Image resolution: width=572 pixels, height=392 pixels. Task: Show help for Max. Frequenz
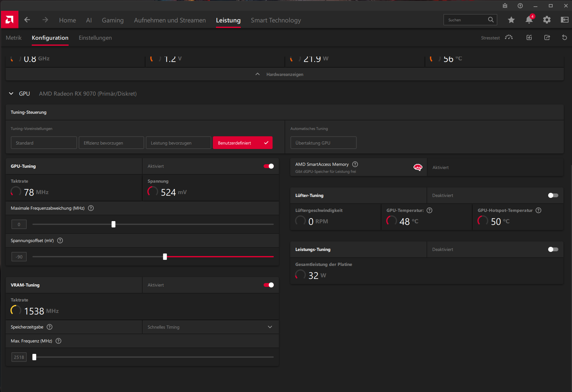58,341
